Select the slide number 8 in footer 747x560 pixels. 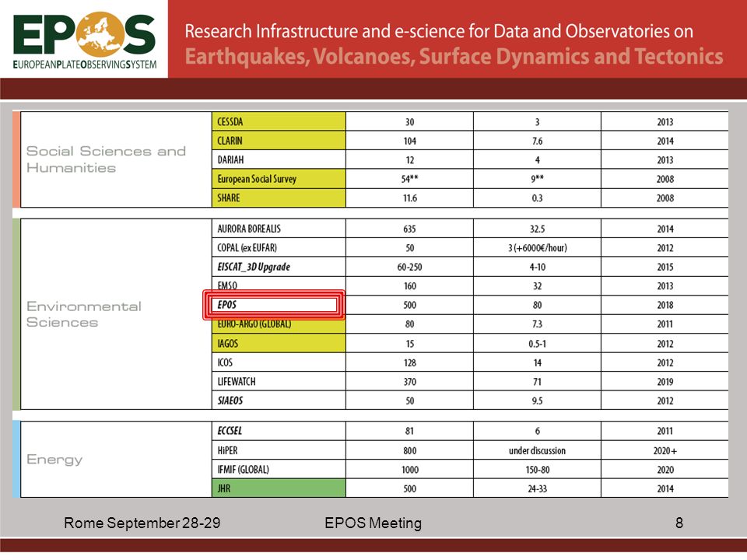click(679, 523)
